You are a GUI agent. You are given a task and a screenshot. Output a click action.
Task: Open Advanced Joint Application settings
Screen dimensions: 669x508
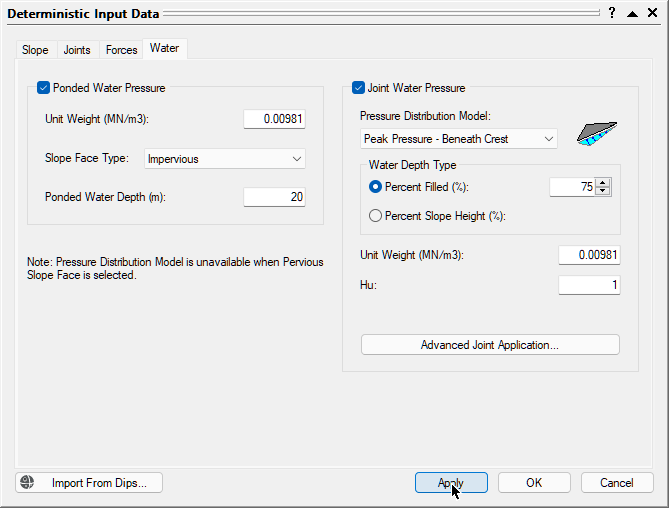(490, 345)
